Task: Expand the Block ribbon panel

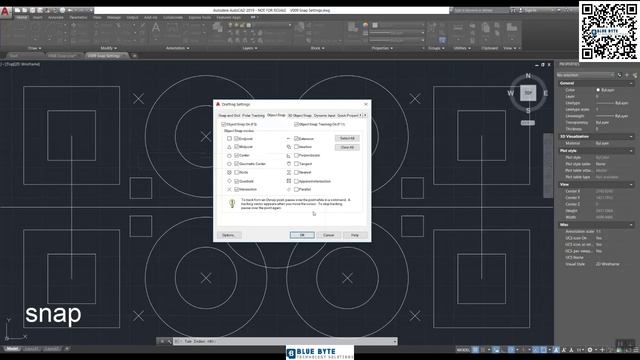Action: click(318, 48)
